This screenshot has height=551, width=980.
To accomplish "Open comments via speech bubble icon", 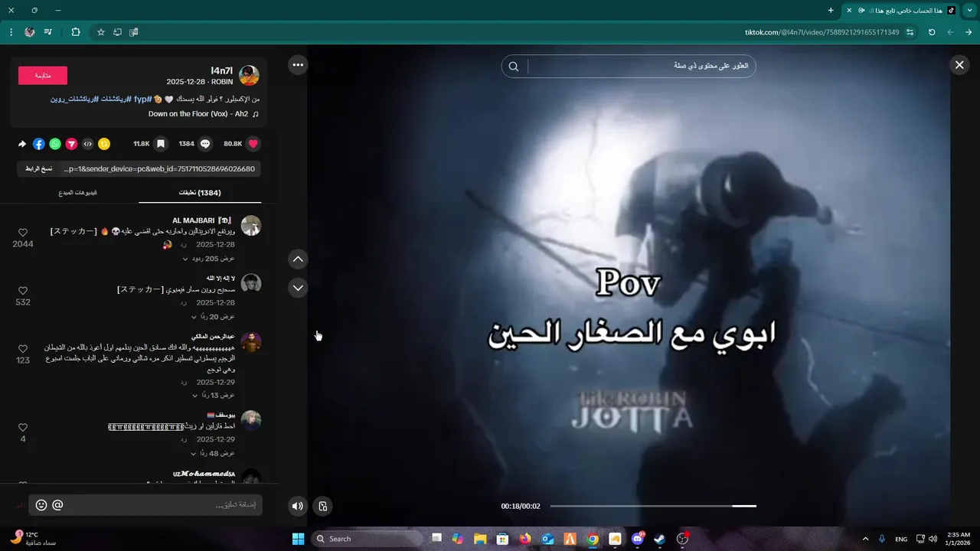I will [x=205, y=144].
